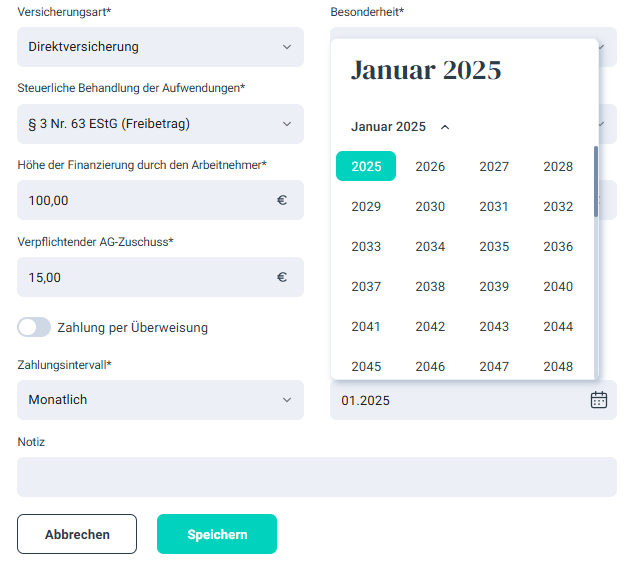Choose year 2040 from the list
Viewport: 642px width, 575px height.
pyautogui.click(x=558, y=286)
